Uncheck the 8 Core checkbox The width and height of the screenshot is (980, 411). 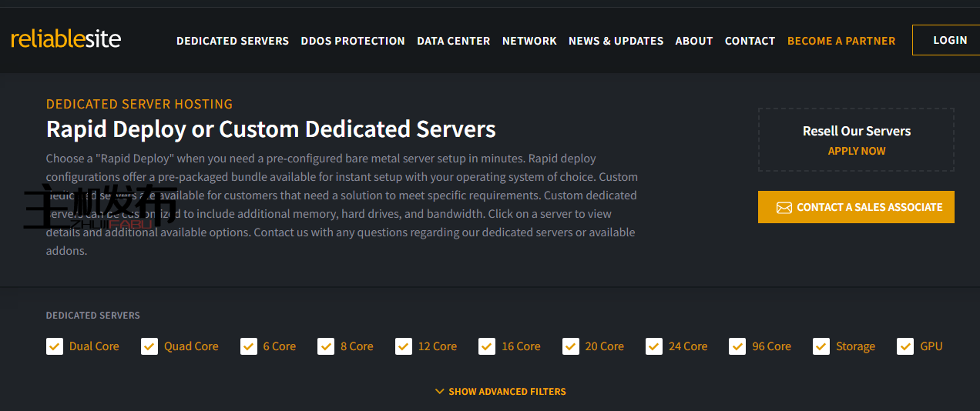click(326, 346)
